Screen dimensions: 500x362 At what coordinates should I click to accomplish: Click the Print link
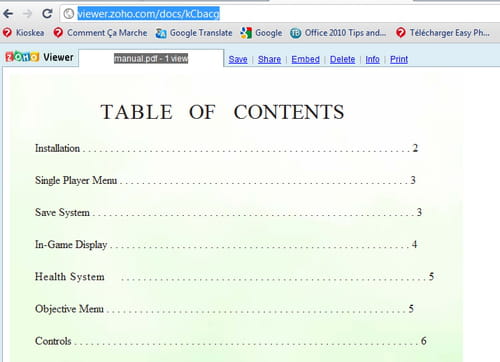pyautogui.click(x=399, y=59)
